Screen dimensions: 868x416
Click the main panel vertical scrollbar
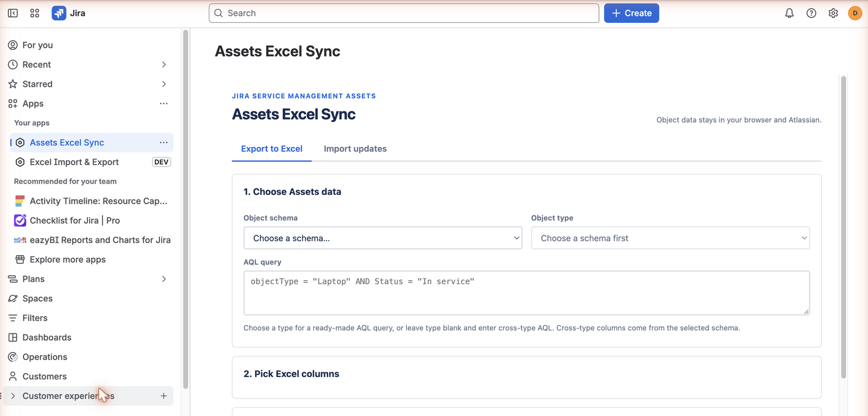coord(844,227)
